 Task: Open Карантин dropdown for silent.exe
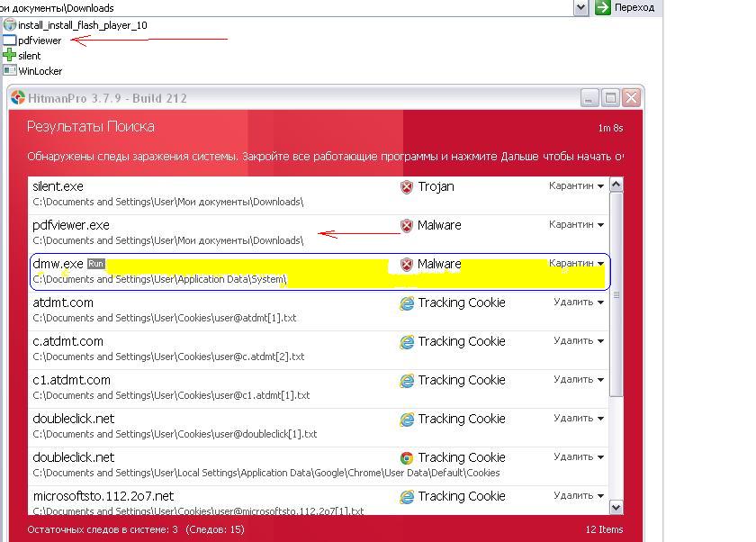tap(576, 185)
